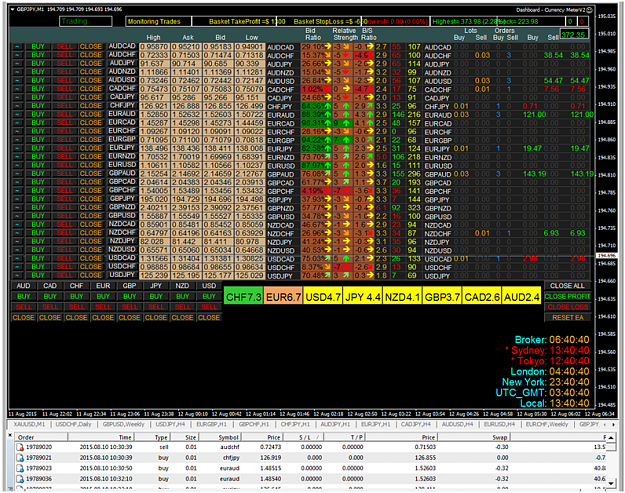Switch to EURGBP,H1 chart tab
This screenshot has height=493, width=625.
(x=211, y=424)
